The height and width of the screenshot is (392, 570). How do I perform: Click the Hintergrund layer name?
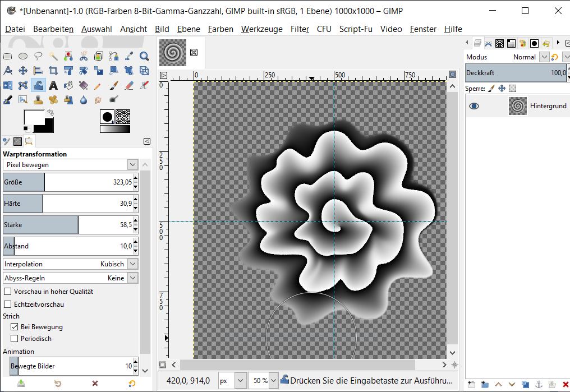point(548,106)
